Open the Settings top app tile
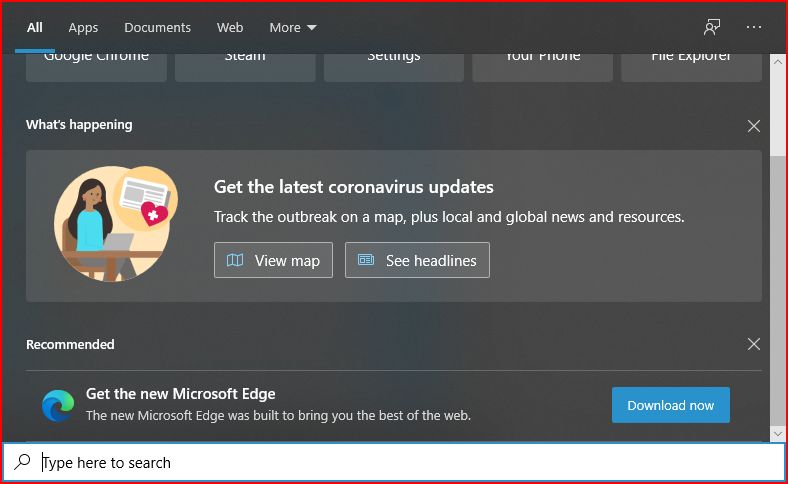 click(393, 67)
